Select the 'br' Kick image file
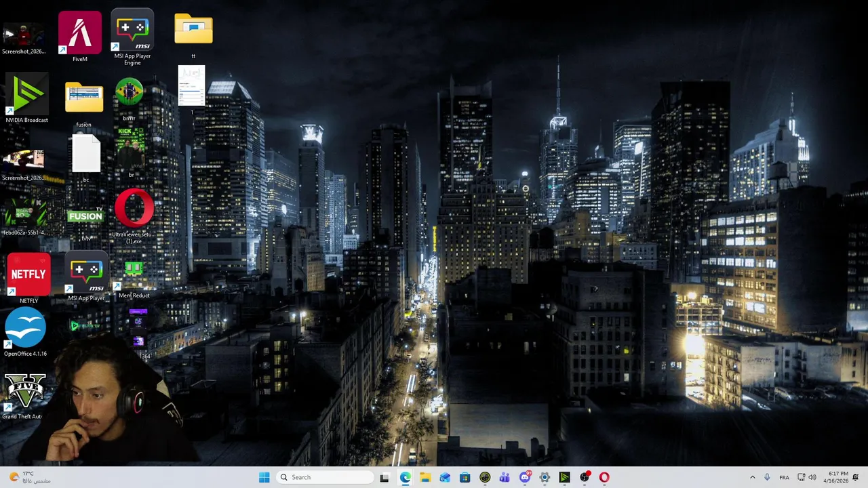This screenshot has height=488, width=868. (x=131, y=152)
